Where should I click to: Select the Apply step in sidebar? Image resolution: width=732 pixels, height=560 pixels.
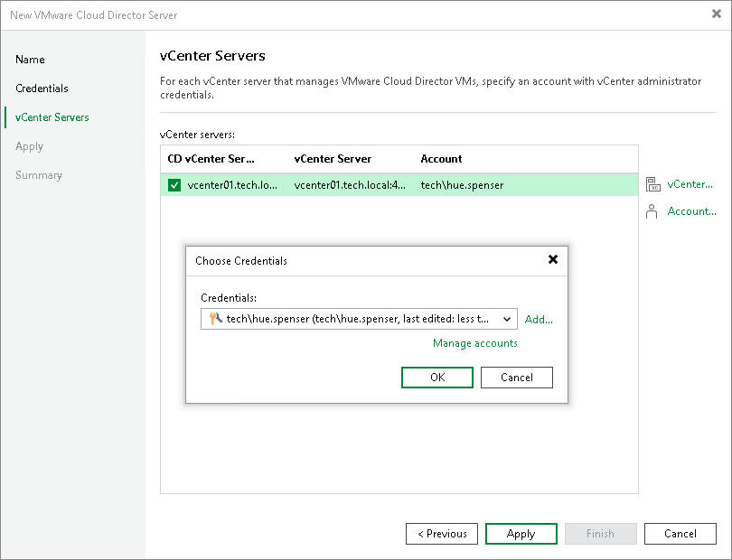[x=29, y=146]
